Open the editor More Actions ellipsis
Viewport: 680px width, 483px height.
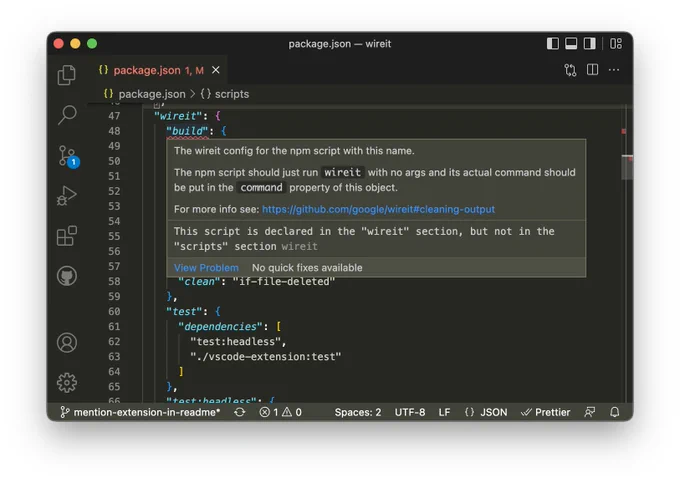[x=614, y=70]
